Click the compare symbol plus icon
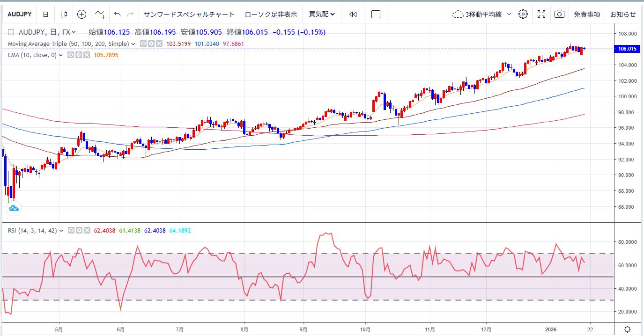This screenshot has width=644, height=336. click(81, 14)
